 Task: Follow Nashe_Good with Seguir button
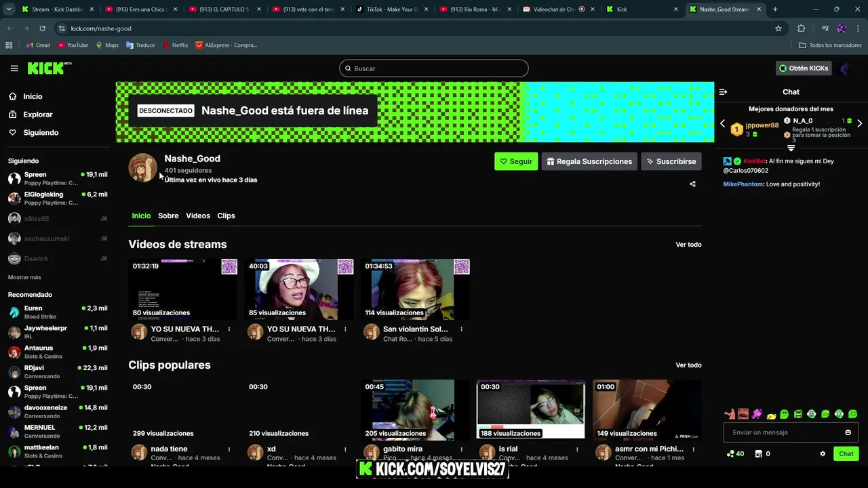tap(516, 161)
